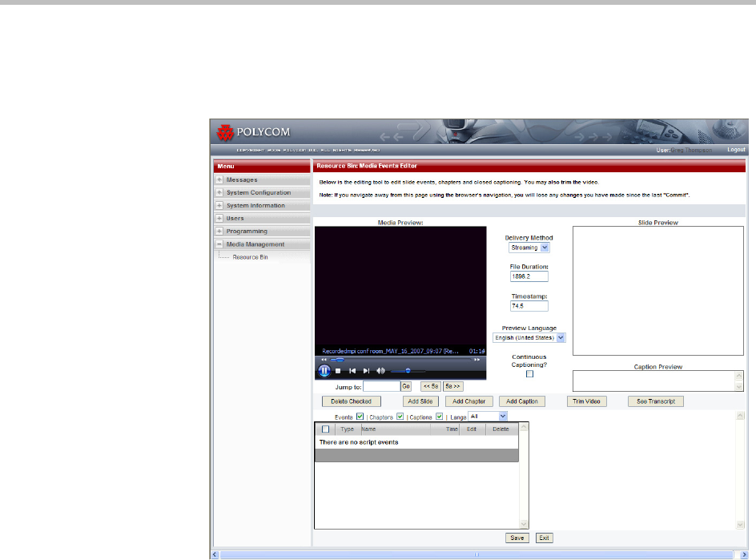756x560 pixels.
Task: Click the Logout link
Action: (x=736, y=150)
